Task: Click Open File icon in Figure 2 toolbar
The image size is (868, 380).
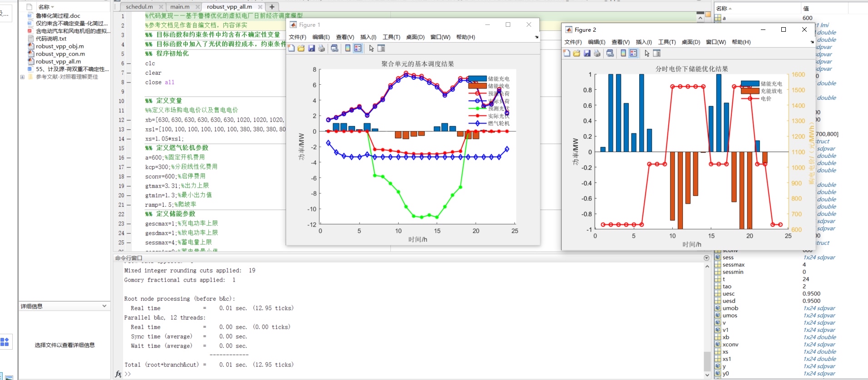Action: 577,53
